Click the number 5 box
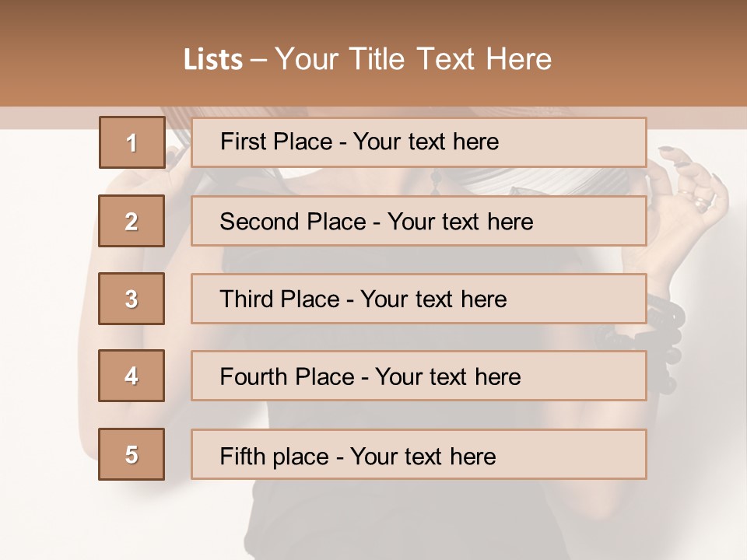This screenshot has height=560, width=747. click(x=132, y=454)
